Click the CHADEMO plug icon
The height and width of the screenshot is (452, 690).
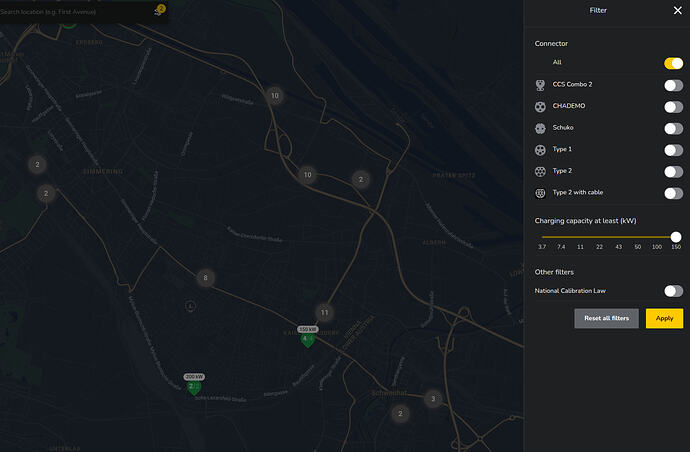coord(540,106)
